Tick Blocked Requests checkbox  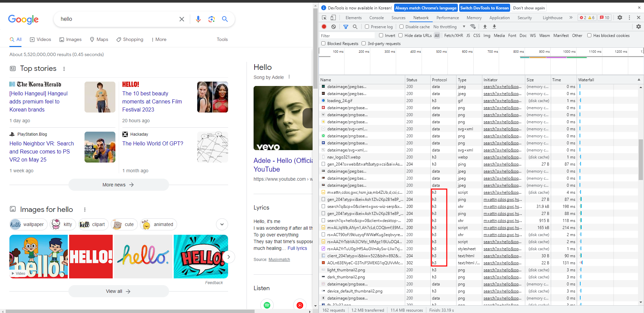coord(323,43)
